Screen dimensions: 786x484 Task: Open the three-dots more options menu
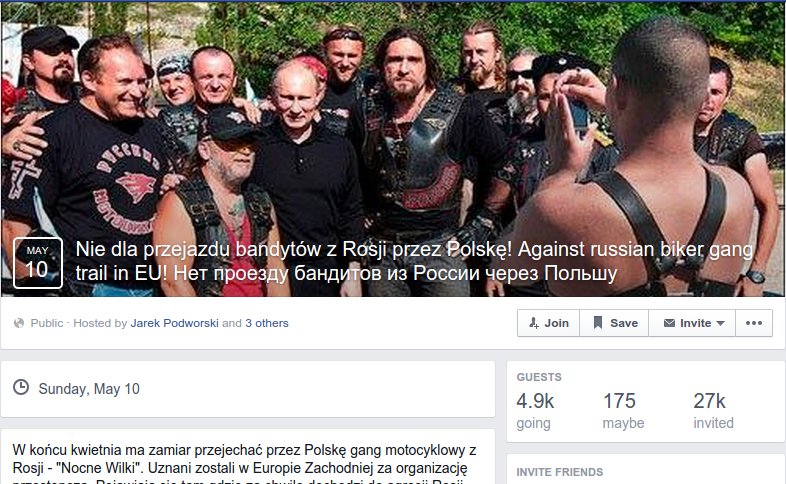coord(754,323)
